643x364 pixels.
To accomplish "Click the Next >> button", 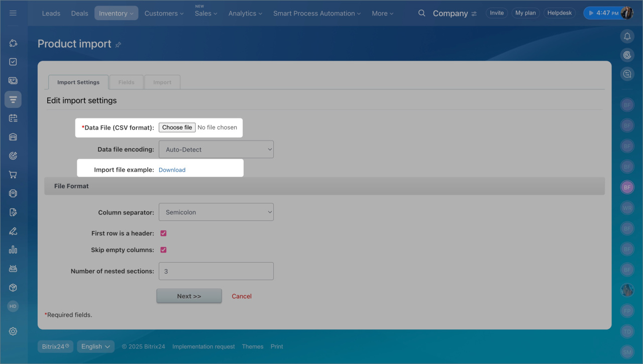I will pos(189,296).
